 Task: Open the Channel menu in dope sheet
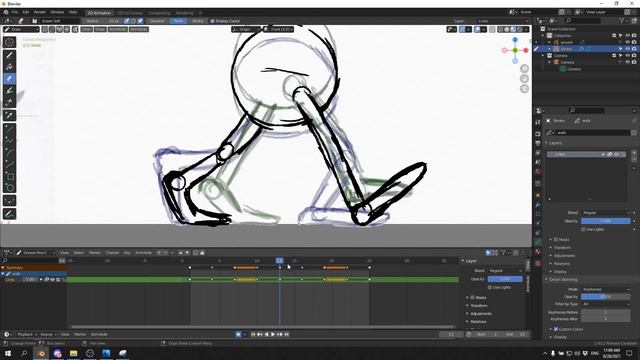(112, 253)
